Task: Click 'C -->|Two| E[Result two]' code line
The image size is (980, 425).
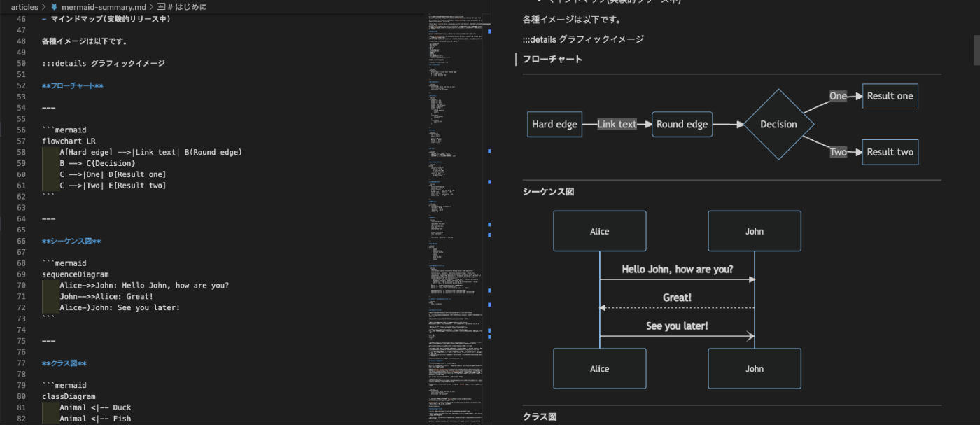Action: pyautogui.click(x=113, y=186)
